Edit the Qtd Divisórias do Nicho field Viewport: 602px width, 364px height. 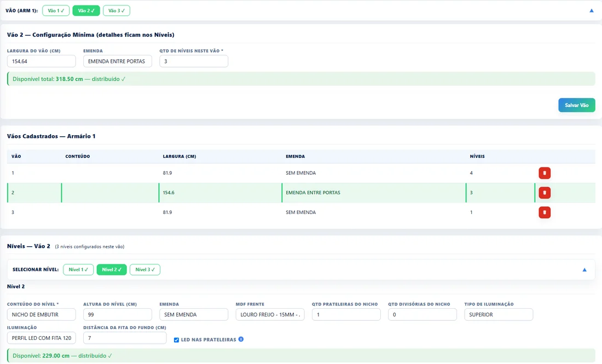point(422,315)
